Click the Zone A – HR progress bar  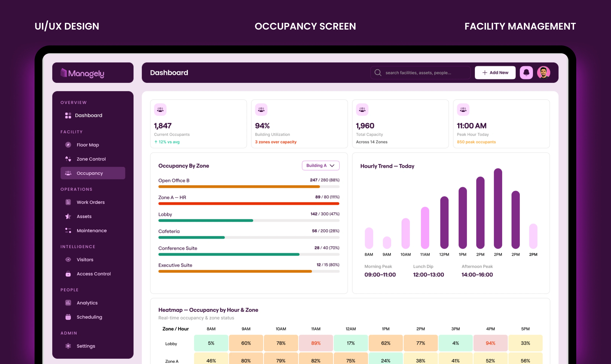[249, 204]
